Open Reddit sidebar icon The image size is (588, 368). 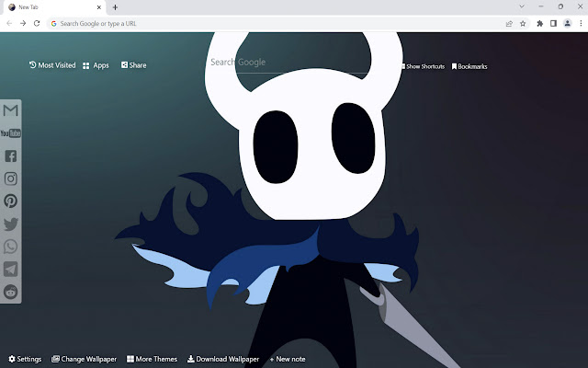pos(10,292)
